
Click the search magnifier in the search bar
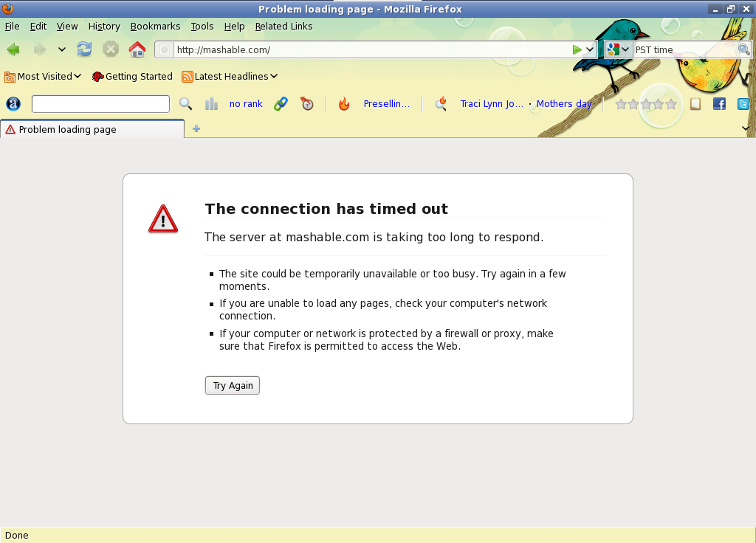744,49
